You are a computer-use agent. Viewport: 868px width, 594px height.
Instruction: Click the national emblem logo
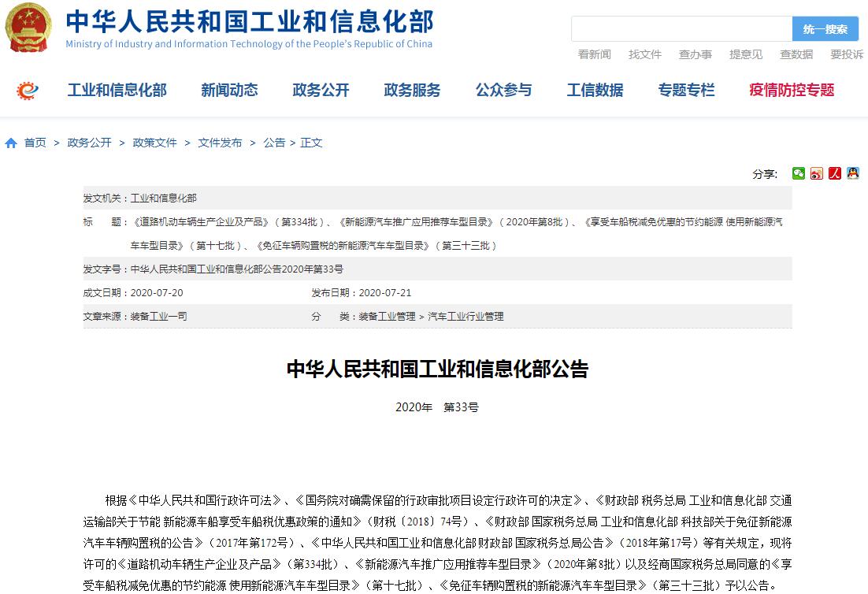(x=28, y=27)
